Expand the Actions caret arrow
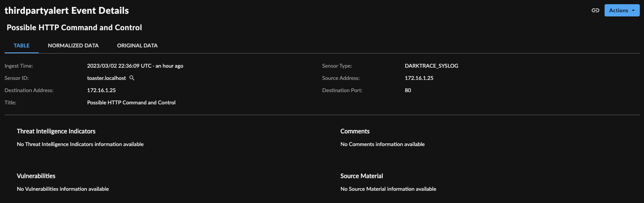 [x=634, y=10]
